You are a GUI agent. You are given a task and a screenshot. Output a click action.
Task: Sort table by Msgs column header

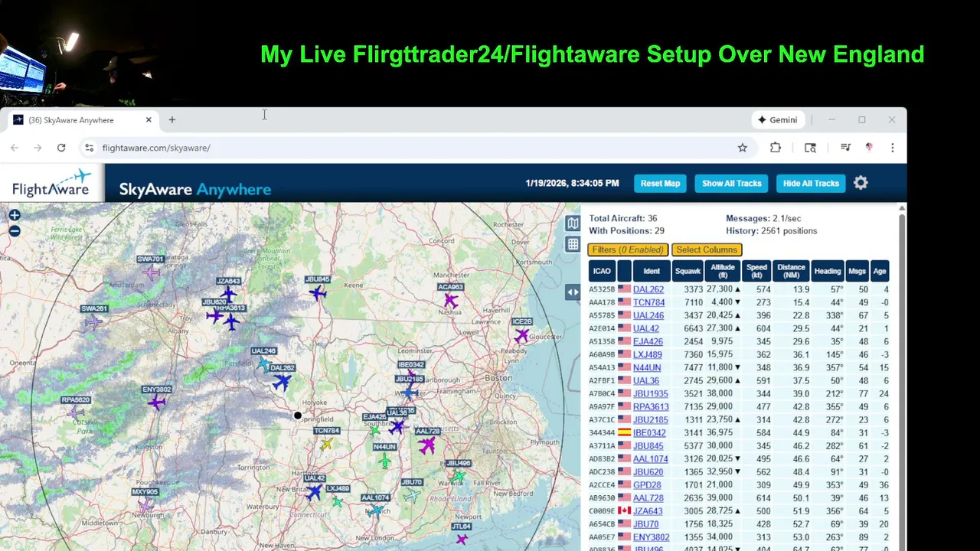tap(857, 271)
